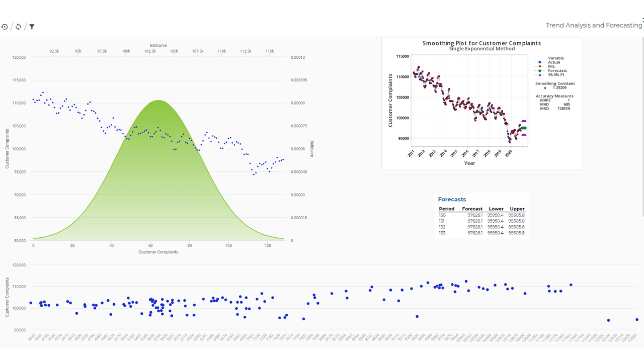Open filters using the funnel icon
644x362 pixels.
[32, 27]
